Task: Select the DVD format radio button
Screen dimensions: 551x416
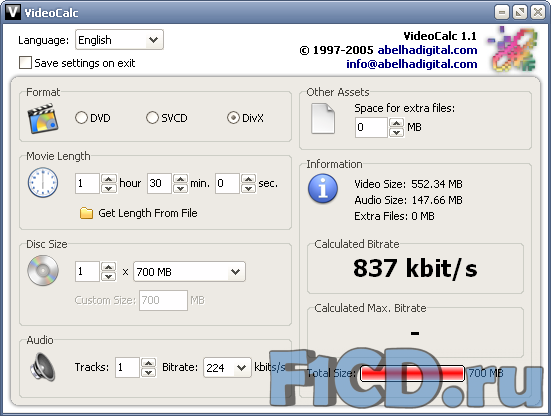Action: click(81, 118)
